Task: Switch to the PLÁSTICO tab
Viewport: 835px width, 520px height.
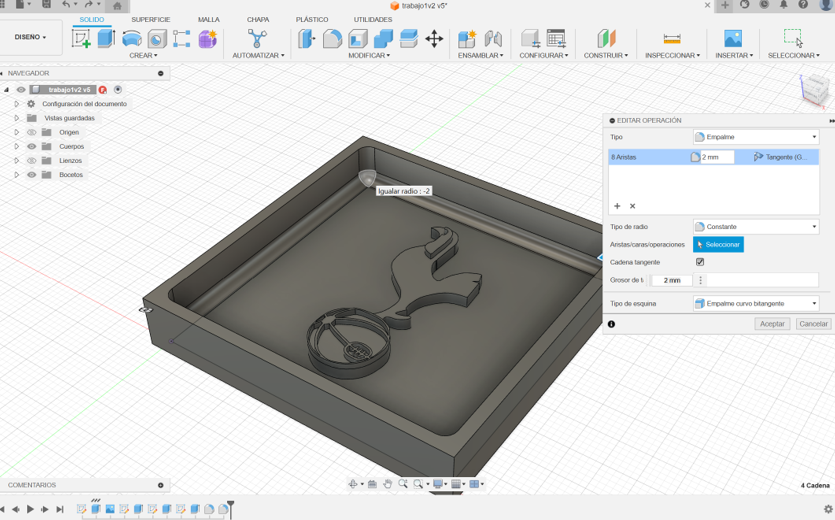Action: click(x=312, y=19)
